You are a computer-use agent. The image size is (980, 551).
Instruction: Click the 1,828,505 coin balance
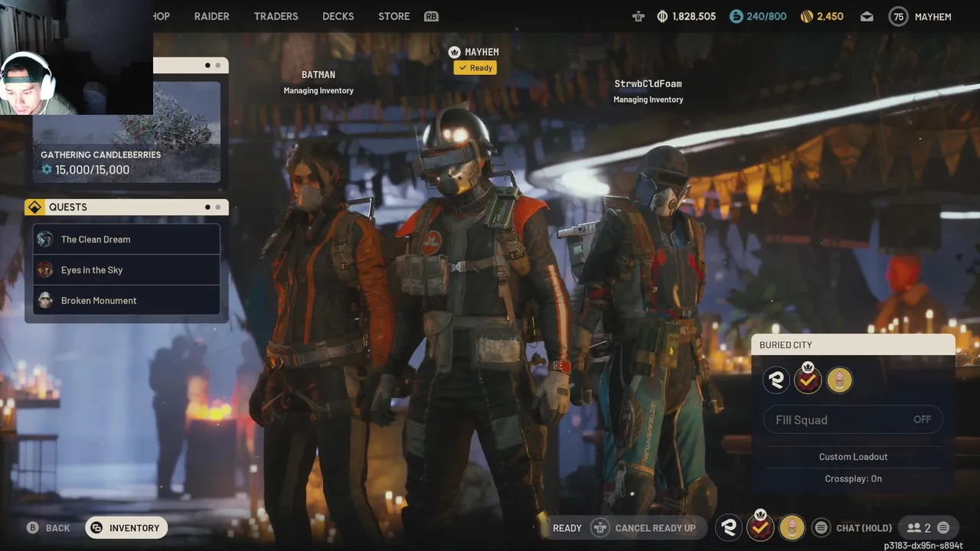[694, 16]
